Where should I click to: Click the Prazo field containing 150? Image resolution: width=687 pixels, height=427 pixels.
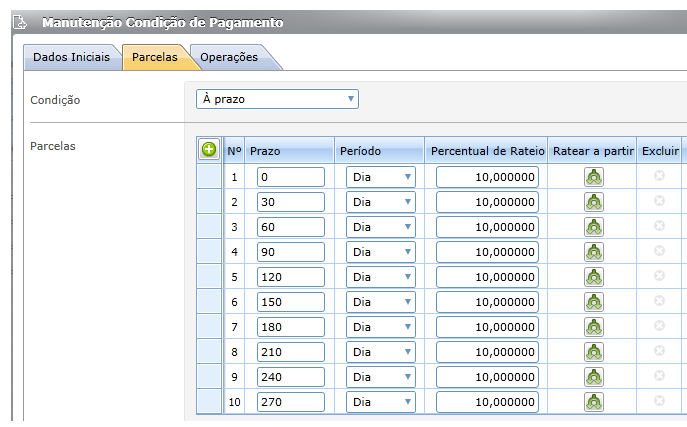click(291, 302)
